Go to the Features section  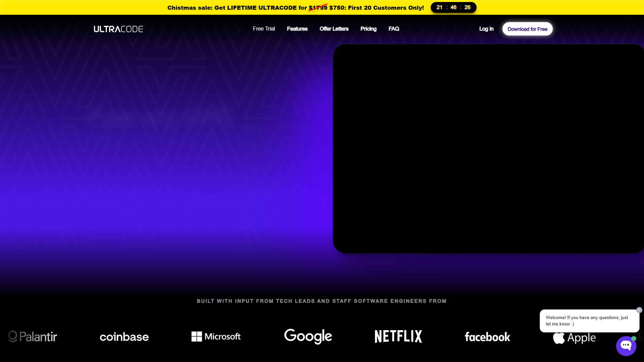click(297, 29)
